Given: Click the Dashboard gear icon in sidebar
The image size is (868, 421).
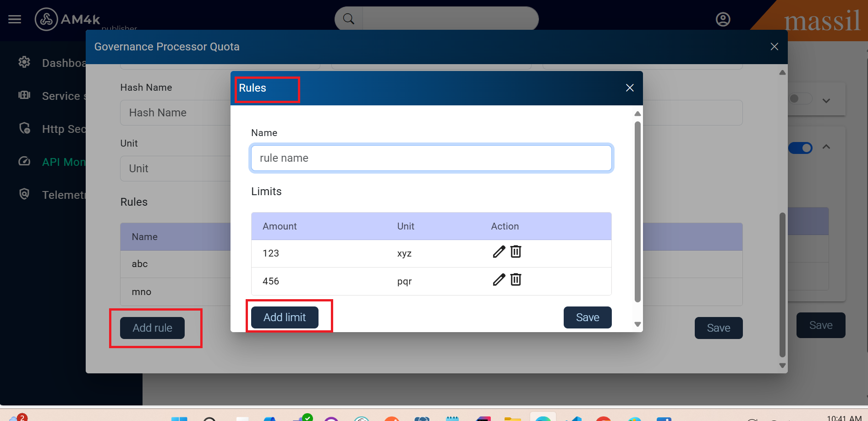Looking at the screenshot, I should pyautogui.click(x=24, y=62).
